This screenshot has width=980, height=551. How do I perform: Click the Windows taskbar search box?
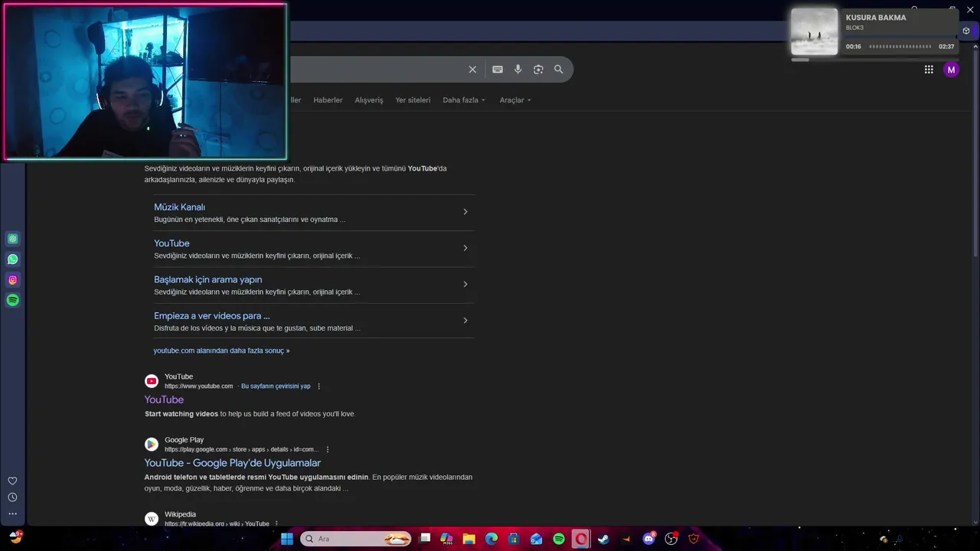click(356, 539)
